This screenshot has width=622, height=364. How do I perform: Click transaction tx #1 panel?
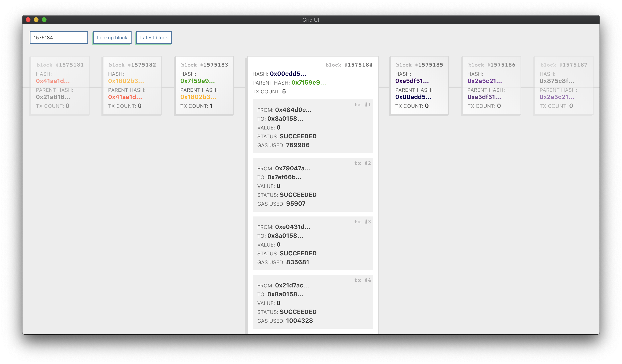pyautogui.click(x=312, y=126)
